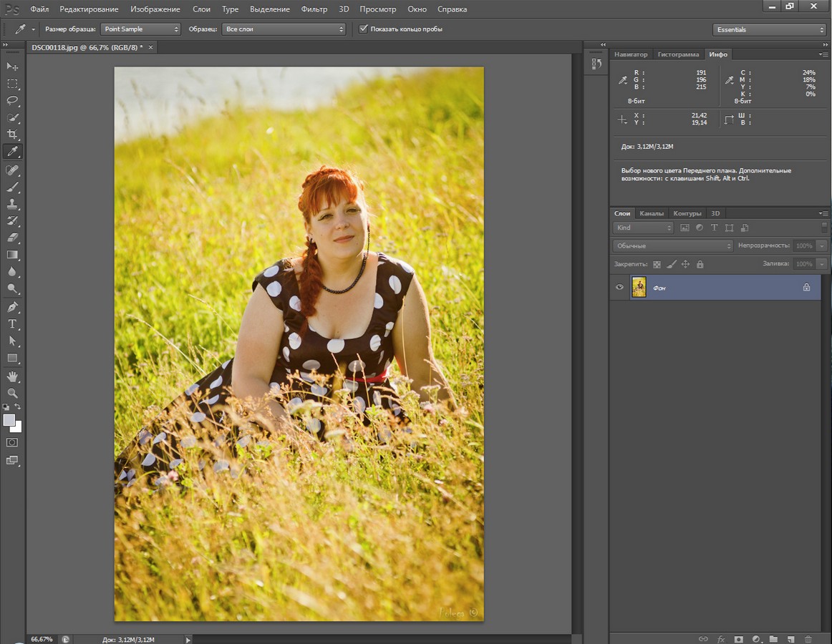The image size is (832, 644).
Task: Select the Crop tool
Action: pyautogui.click(x=12, y=135)
